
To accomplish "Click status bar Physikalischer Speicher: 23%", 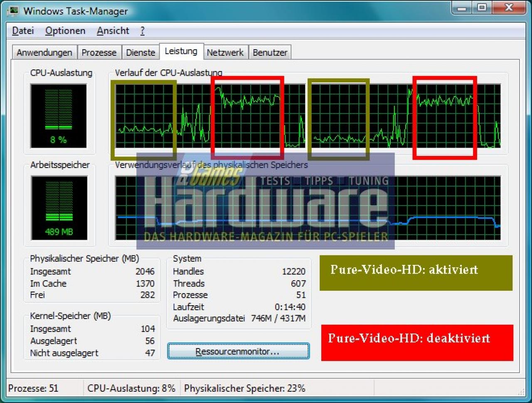I will click(245, 388).
